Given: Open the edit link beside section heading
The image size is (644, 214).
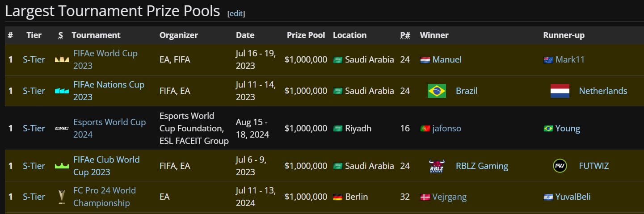Looking at the screenshot, I should [x=236, y=13].
